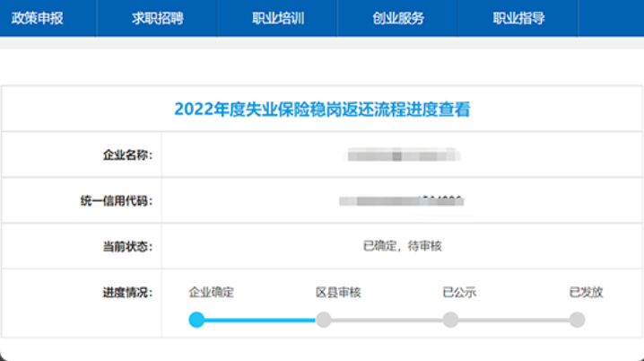Select the 已发放 step label
Viewport: 644px width, 361px height.
tap(586, 293)
